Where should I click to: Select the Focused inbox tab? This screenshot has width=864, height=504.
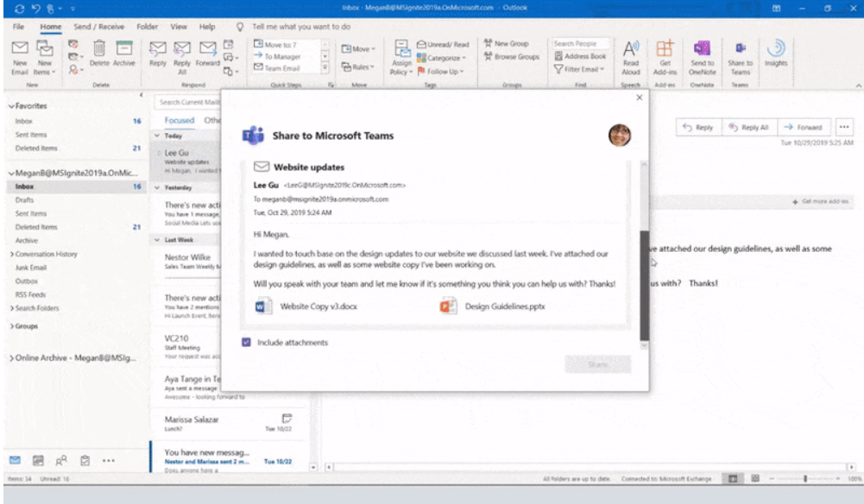coord(180,120)
